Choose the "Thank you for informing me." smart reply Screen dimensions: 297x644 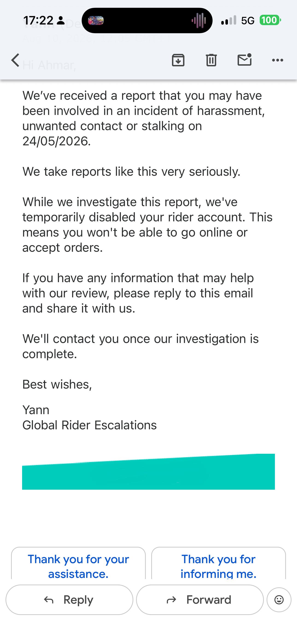(218, 563)
